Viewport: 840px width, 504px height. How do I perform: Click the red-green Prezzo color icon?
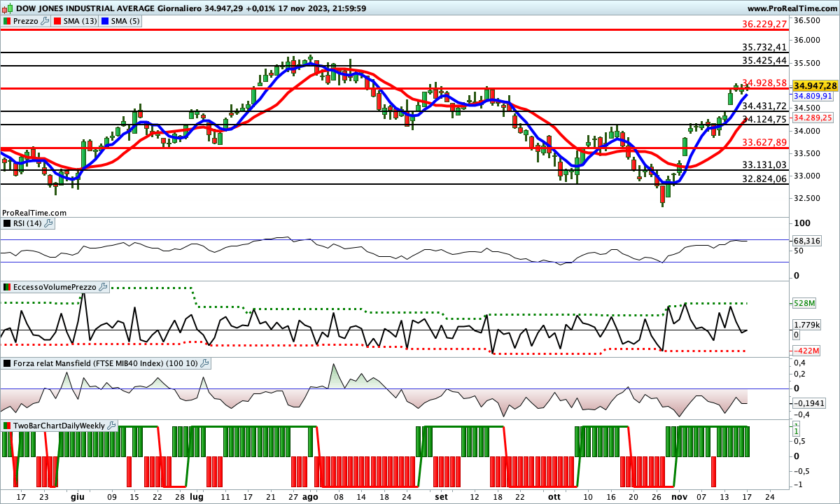point(6,21)
